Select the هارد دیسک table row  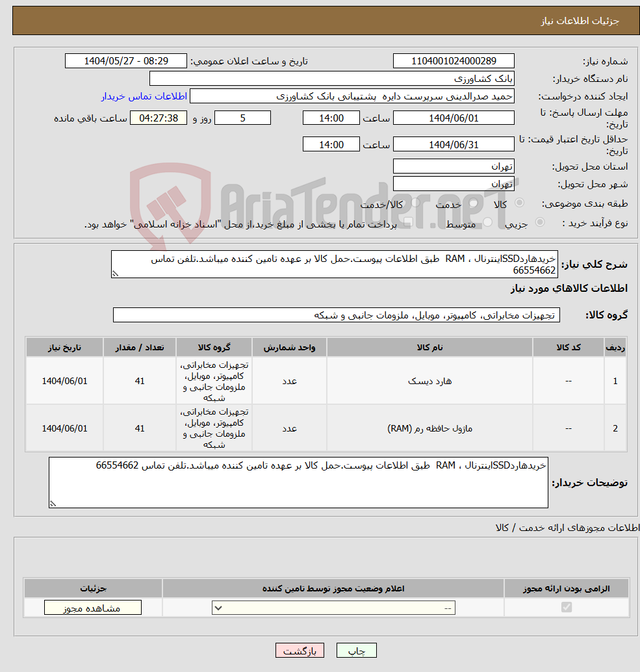(x=325, y=381)
